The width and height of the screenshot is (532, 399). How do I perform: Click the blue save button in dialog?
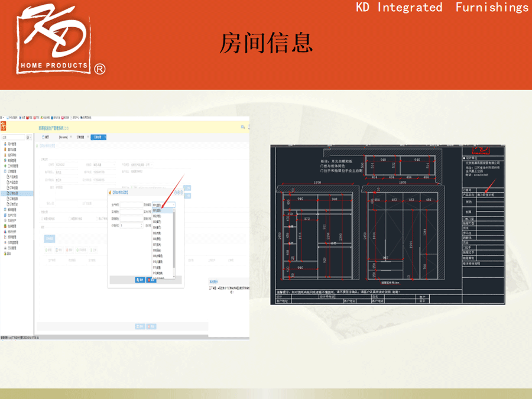(140, 280)
